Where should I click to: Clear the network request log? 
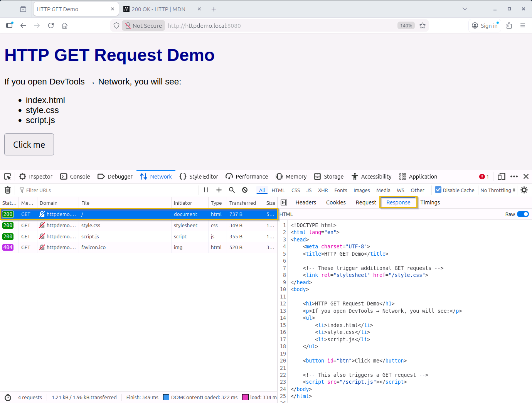point(7,190)
